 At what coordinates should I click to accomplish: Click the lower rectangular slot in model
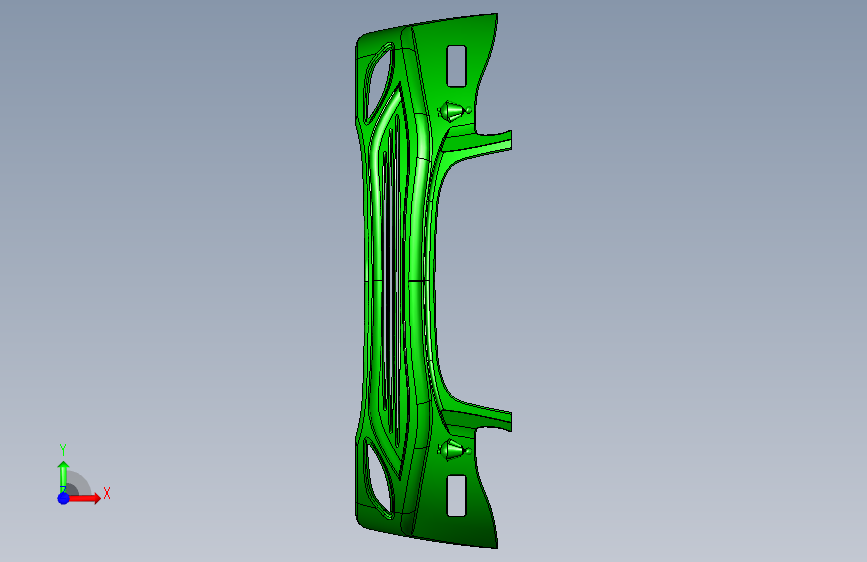tap(456, 496)
